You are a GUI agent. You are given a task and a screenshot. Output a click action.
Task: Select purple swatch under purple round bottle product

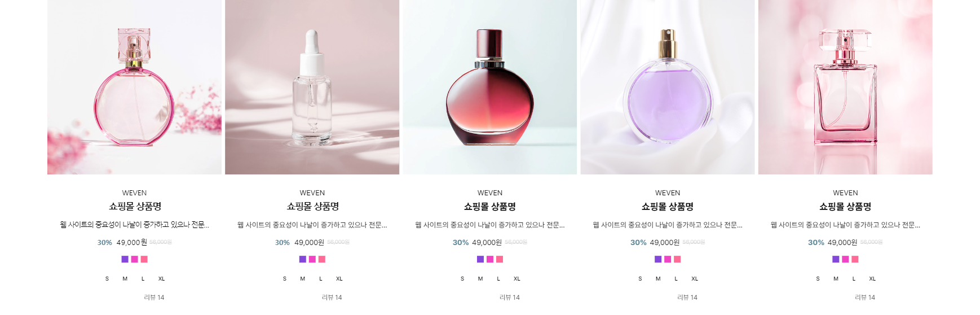(658, 259)
